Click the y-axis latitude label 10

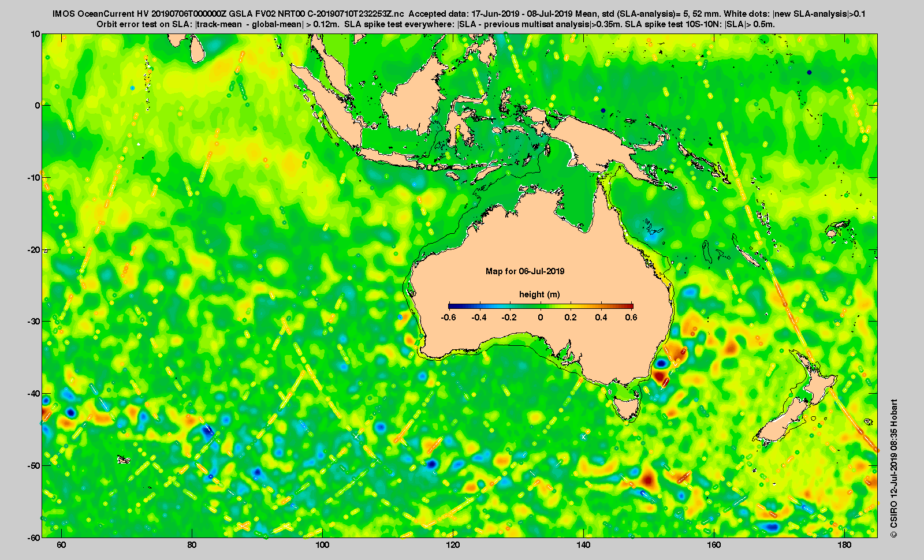35,34
